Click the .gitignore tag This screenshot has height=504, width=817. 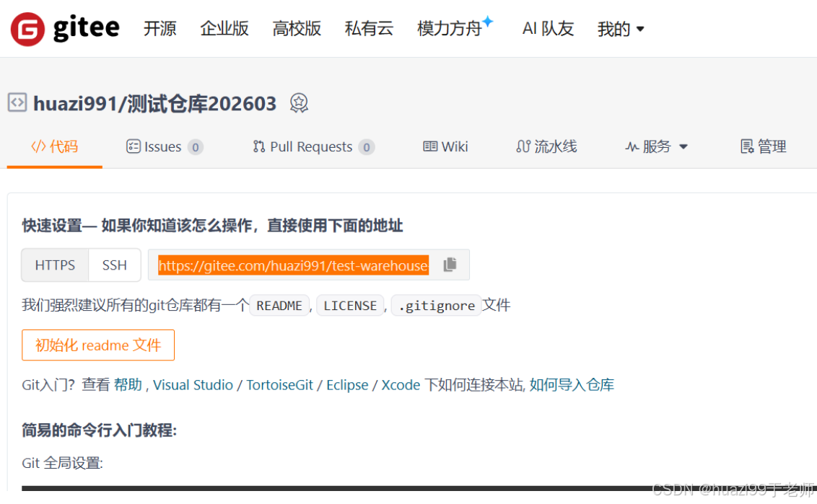[436, 306]
